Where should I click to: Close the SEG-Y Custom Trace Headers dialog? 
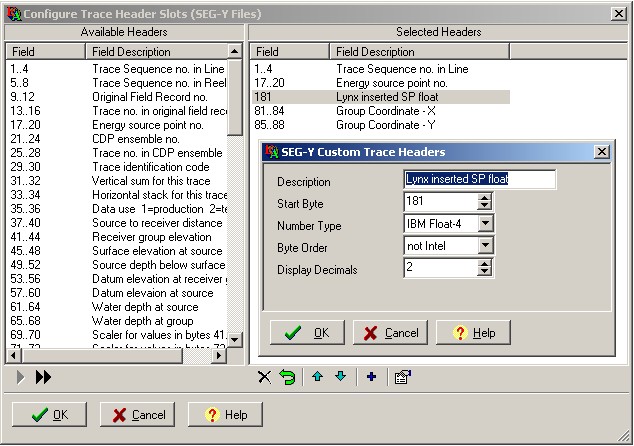[x=602, y=152]
